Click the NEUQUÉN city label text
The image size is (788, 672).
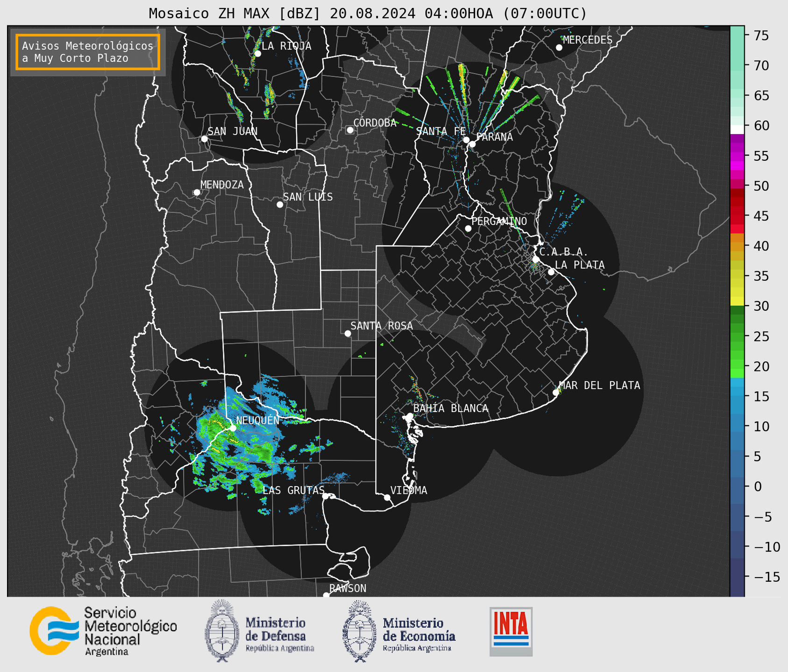tap(258, 420)
